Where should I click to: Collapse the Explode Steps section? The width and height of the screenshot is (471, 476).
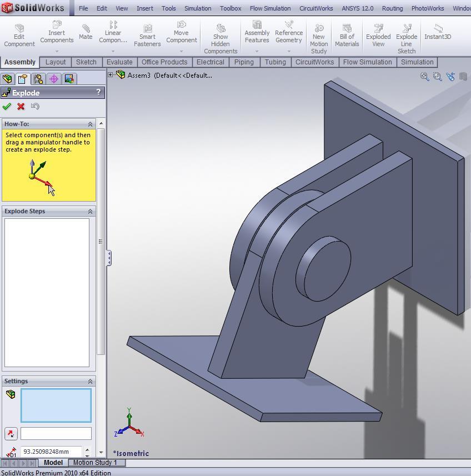[90, 211]
